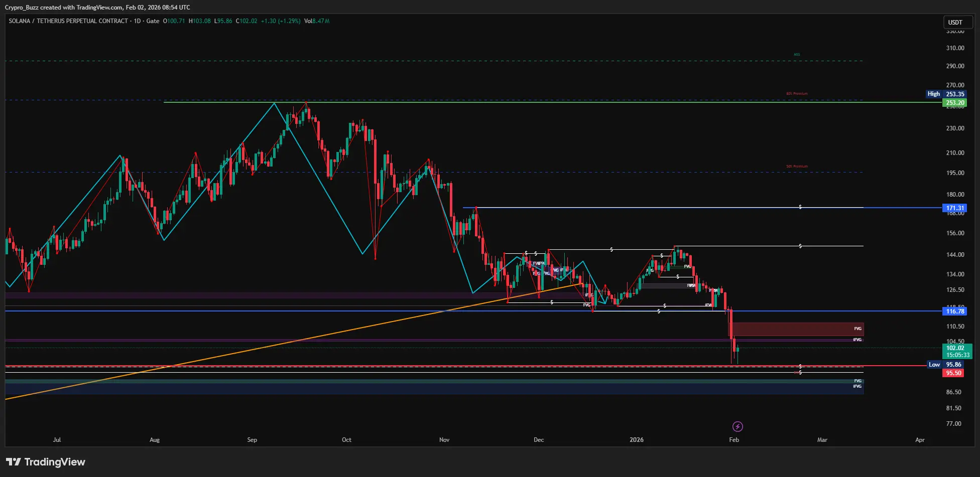Click the green 253.20 price label
Image resolution: width=980 pixels, height=477 pixels.
[x=955, y=103]
